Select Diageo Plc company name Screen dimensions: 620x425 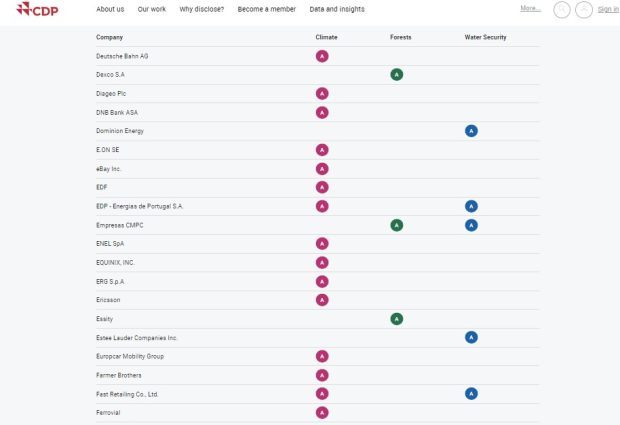(x=111, y=94)
